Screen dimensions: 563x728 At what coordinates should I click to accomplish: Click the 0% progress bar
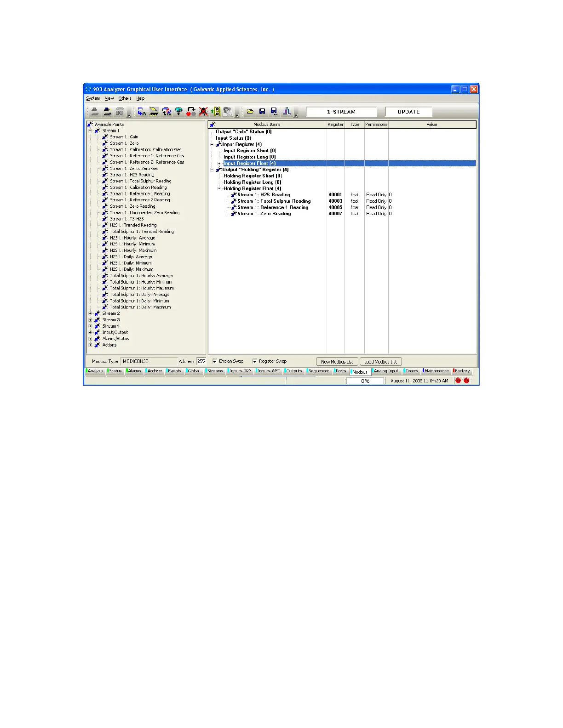click(x=365, y=381)
